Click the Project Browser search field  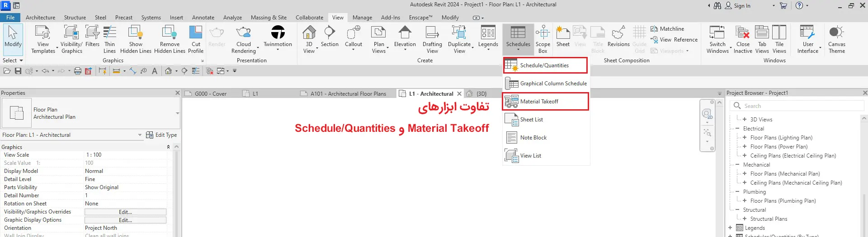(x=797, y=106)
